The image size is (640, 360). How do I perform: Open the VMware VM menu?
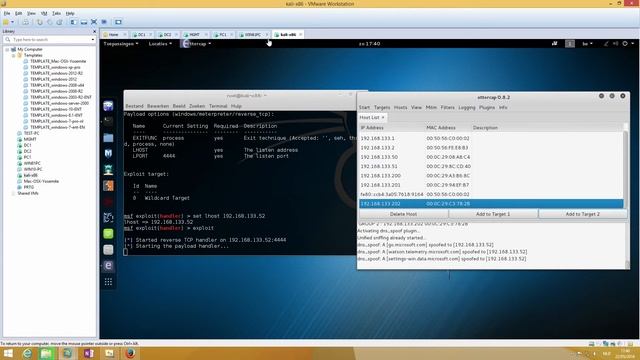point(44,13)
